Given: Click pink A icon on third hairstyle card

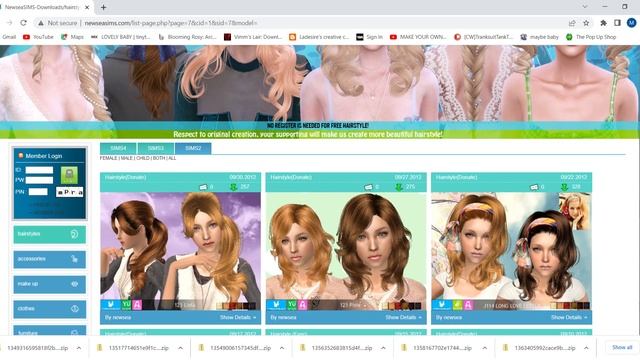Looking at the screenshot, I should (468, 305).
